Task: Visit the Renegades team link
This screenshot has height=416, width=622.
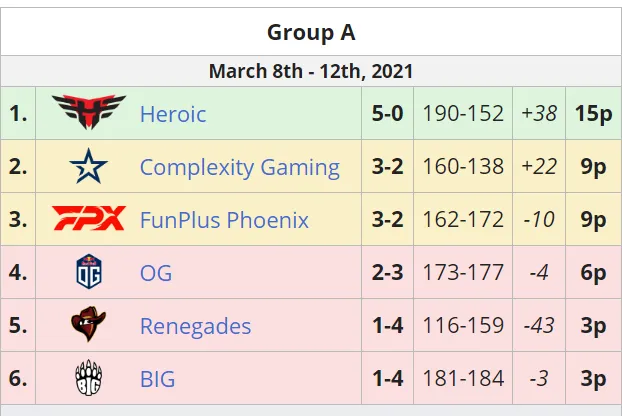Action: coord(196,326)
